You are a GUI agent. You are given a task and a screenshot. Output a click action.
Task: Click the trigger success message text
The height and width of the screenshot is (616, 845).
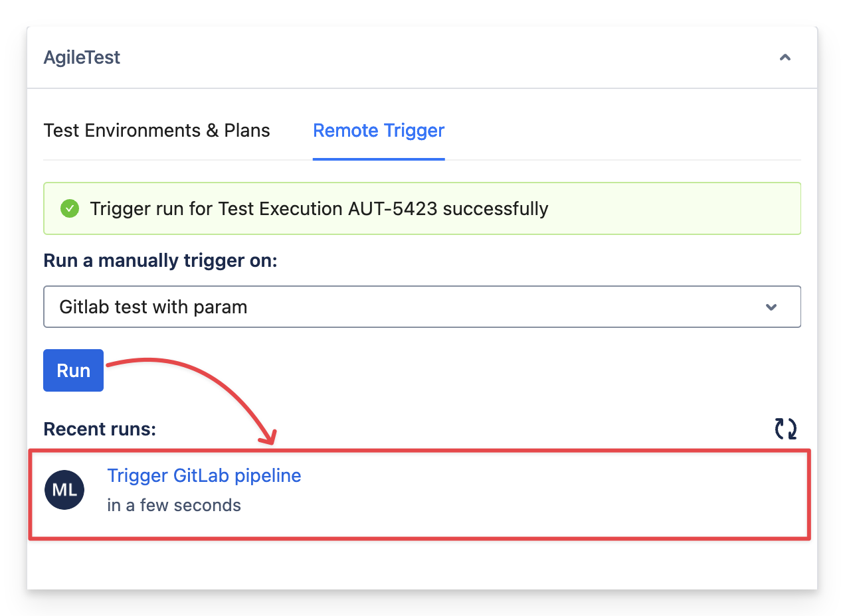pos(319,209)
